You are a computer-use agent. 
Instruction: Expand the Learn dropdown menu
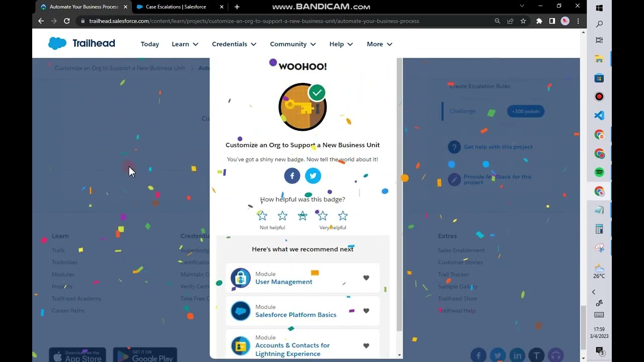185,44
